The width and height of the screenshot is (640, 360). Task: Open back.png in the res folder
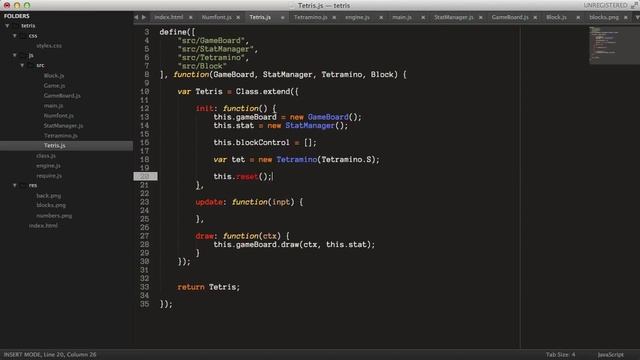coord(49,196)
